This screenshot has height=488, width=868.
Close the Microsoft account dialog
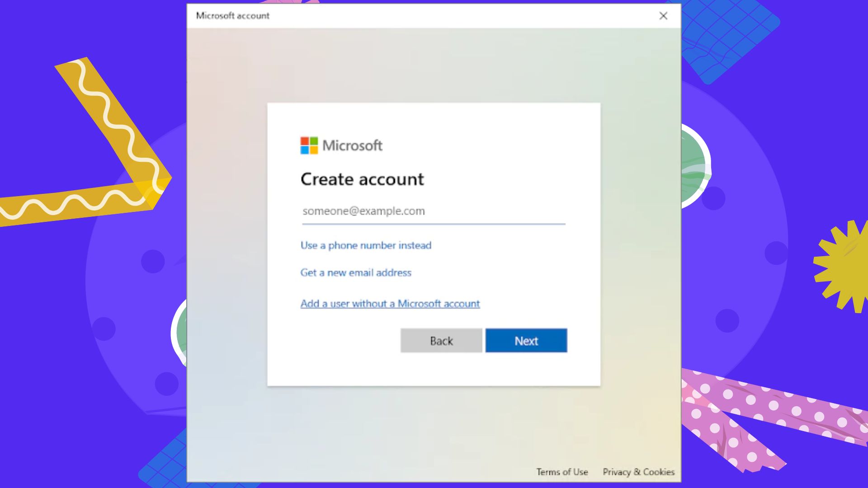663,16
